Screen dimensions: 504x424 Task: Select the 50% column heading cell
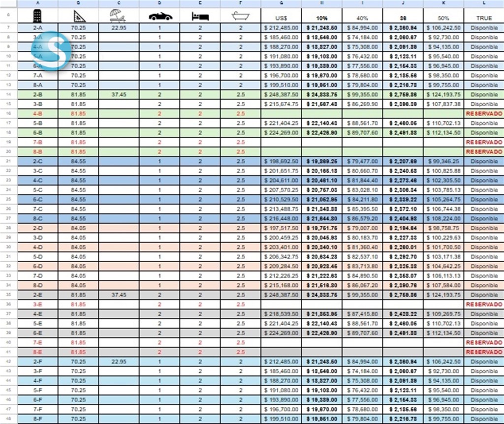pos(443,18)
